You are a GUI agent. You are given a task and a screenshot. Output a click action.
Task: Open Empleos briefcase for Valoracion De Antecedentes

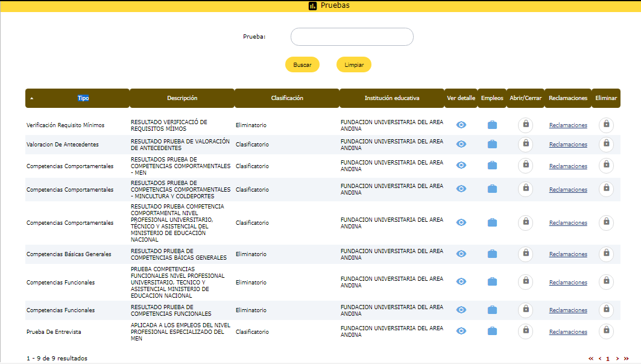point(492,144)
